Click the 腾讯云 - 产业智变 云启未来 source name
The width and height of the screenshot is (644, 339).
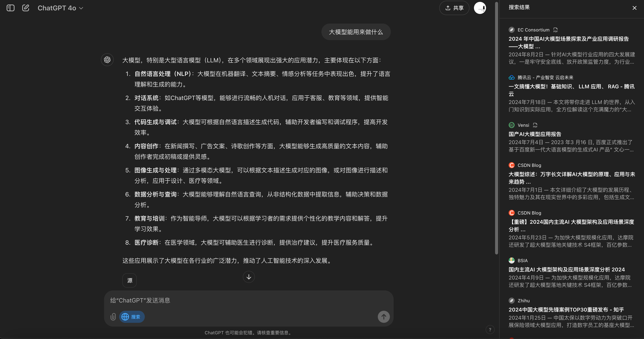[x=545, y=77]
